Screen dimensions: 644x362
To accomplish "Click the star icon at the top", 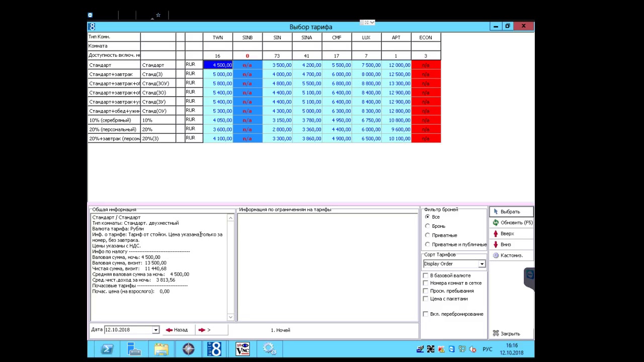I will [158, 15].
